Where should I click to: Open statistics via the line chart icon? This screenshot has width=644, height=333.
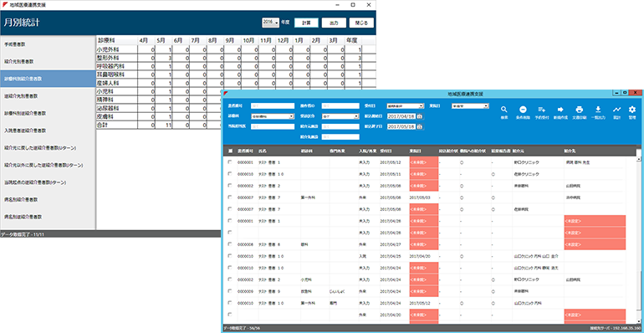click(616, 110)
